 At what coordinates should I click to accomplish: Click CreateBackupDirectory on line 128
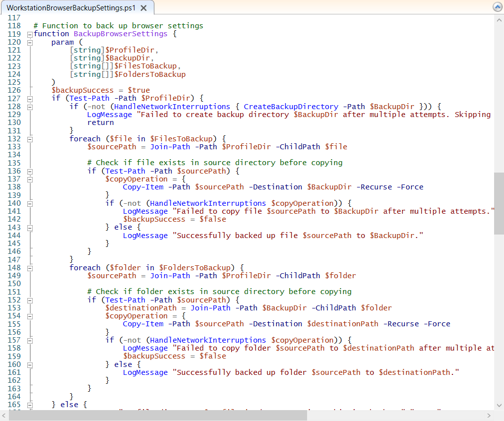tap(291, 107)
